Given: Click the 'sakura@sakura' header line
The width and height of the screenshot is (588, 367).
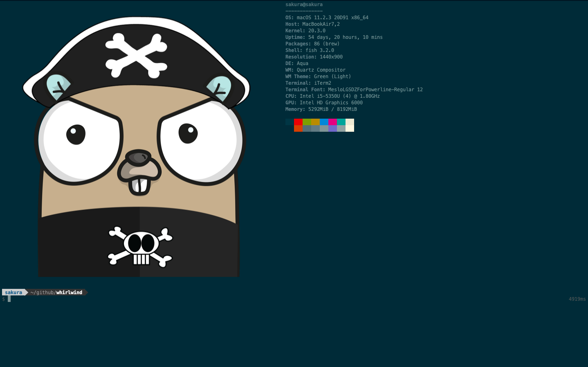Looking at the screenshot, I should click(x=304, y=5).
